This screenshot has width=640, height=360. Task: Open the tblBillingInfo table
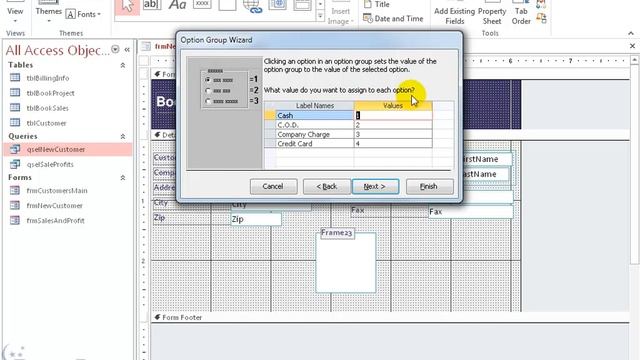click(48, 78)
